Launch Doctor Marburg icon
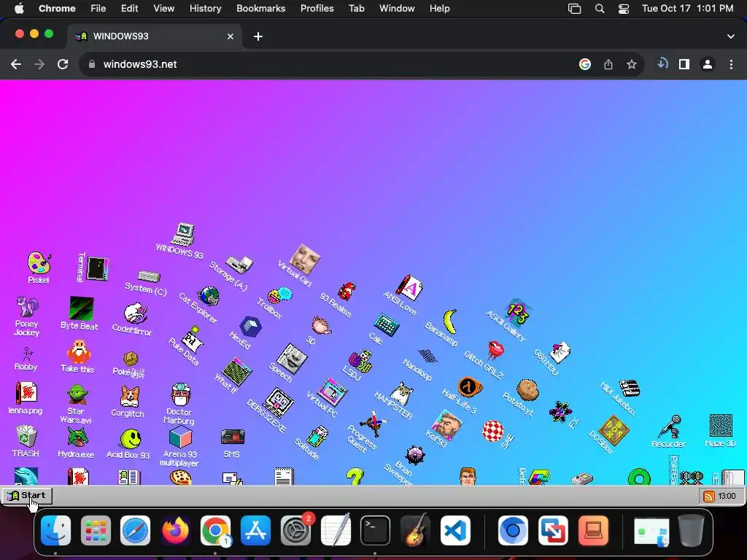Screen dimensions: 747x560 coord(181,394)
